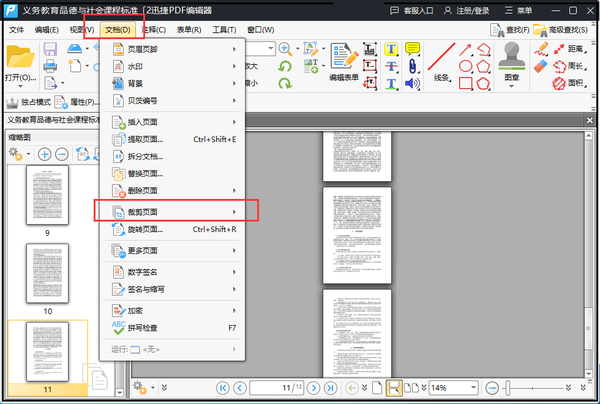The image size is (600, 404).
Task: Select the 图章 stamp tool
Action: tap(512, 63)
